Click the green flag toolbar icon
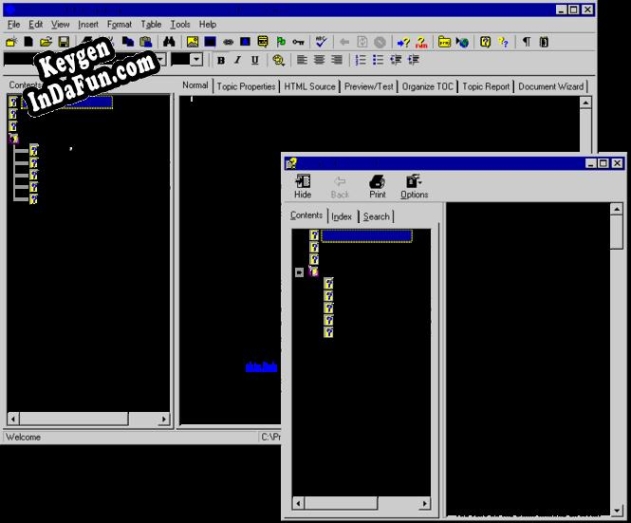Screen dimensions: 631x523 [281, 42]
